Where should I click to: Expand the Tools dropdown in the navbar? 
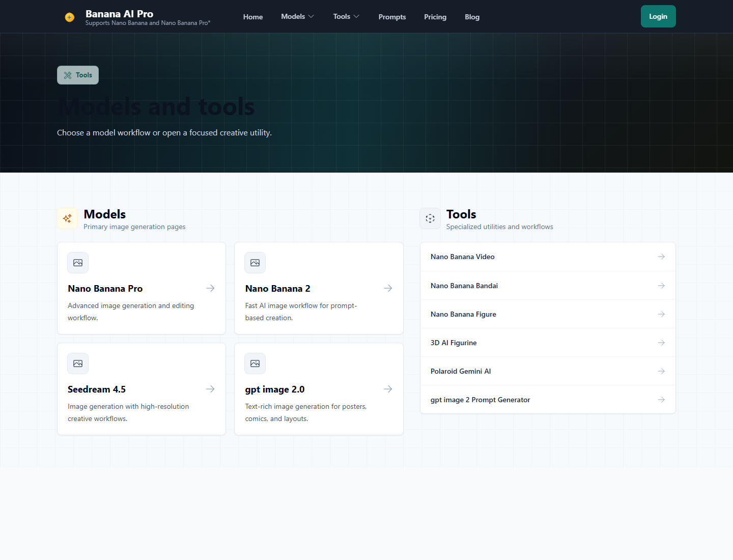click(346, 17)
